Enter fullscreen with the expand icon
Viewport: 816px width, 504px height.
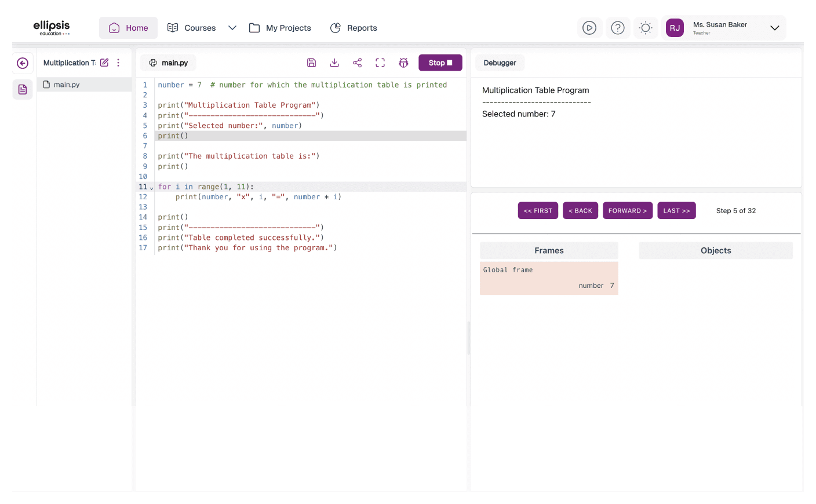tap(380, 63)
